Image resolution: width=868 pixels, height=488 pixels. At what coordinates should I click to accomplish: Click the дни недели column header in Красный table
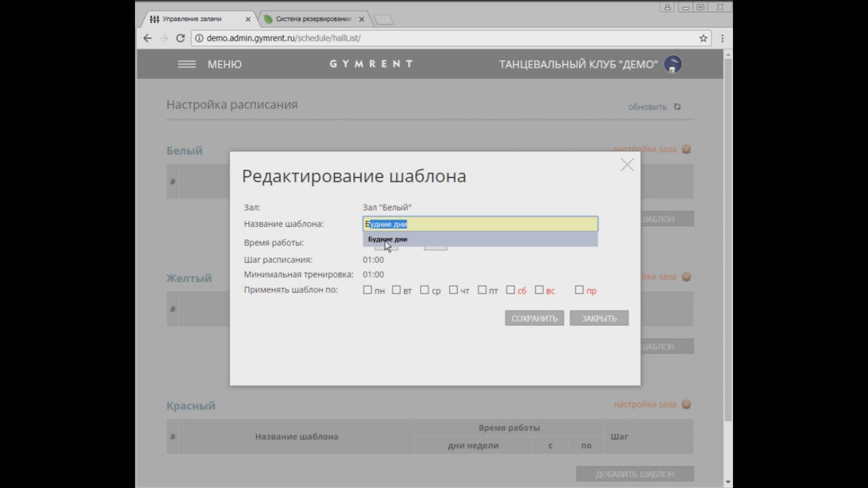click(x=473, y=445)
